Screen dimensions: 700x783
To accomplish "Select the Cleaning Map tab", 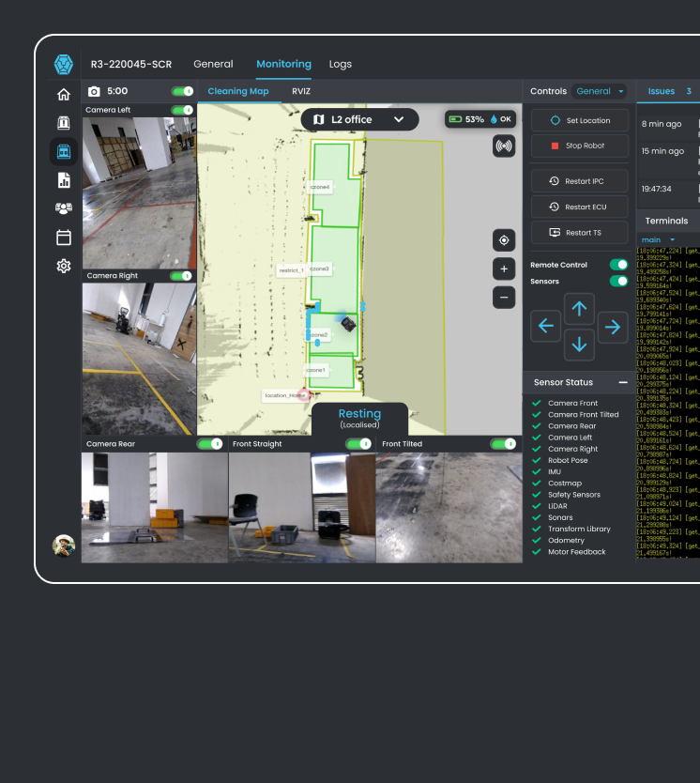I will pyautogui.click(x=238, y=91).
